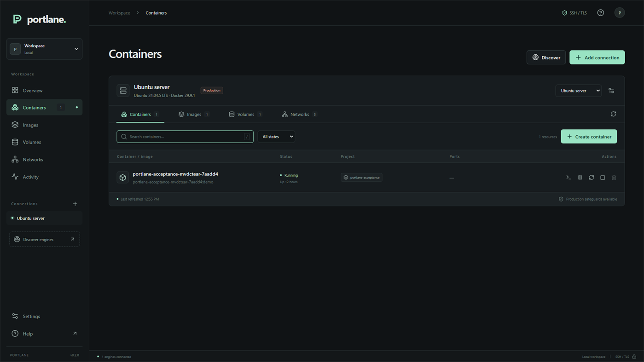Open the Ubuntu server connection dropdown
Viewport: 644px width, 362px height.
click(578, 91)
